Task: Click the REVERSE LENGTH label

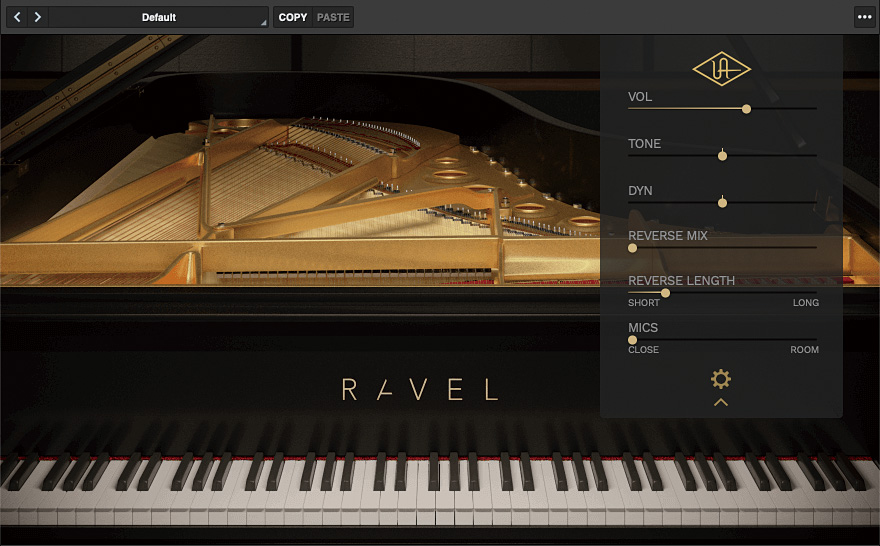Action: tap(681, 281)
